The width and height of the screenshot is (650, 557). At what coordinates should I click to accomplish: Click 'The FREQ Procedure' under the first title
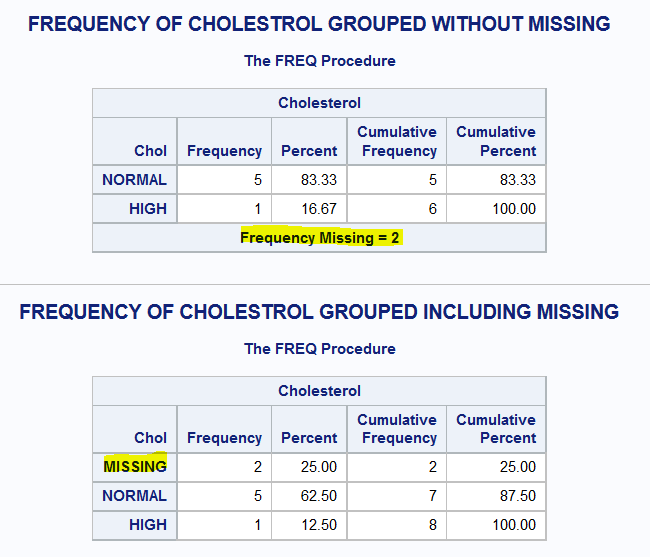tap(319, 61)
